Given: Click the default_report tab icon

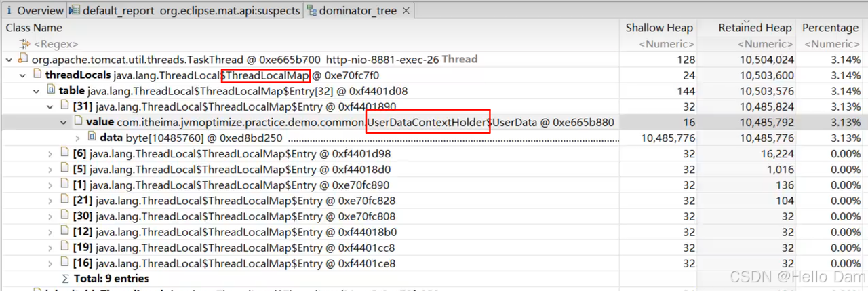Looking at the screenshot, I should (x=75, y=11).
